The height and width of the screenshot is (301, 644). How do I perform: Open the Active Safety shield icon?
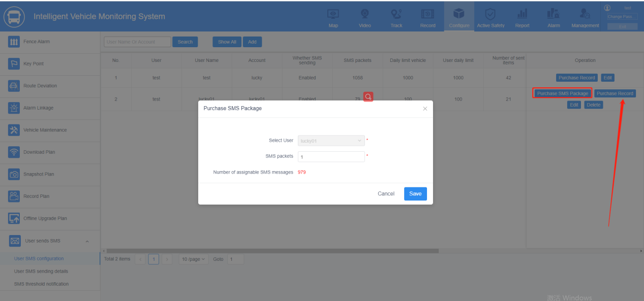click(490, 14)
